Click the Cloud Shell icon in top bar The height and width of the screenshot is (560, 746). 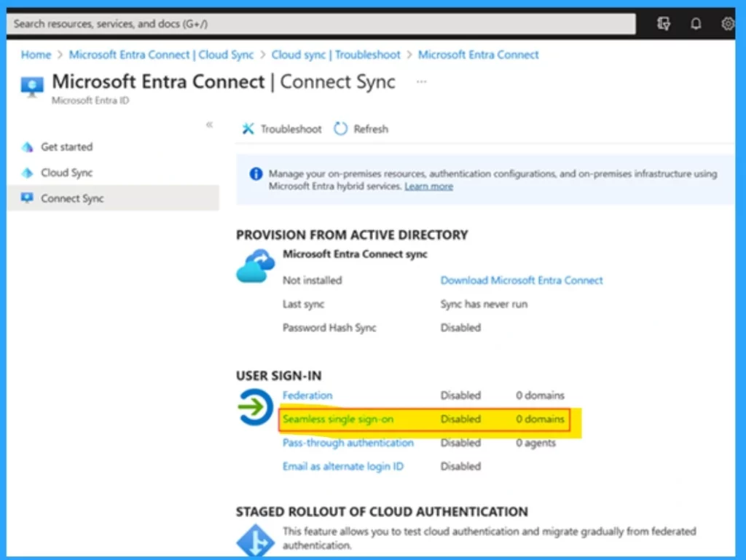tap(664, 23)
